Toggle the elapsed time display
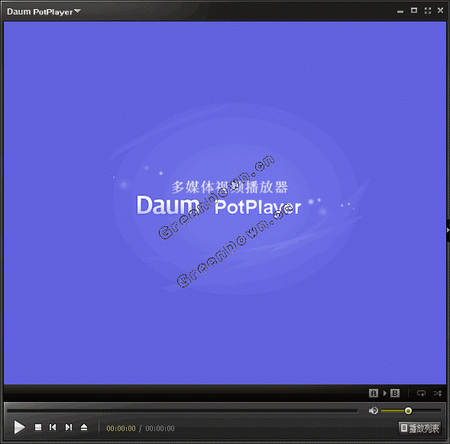 (121, 428)
